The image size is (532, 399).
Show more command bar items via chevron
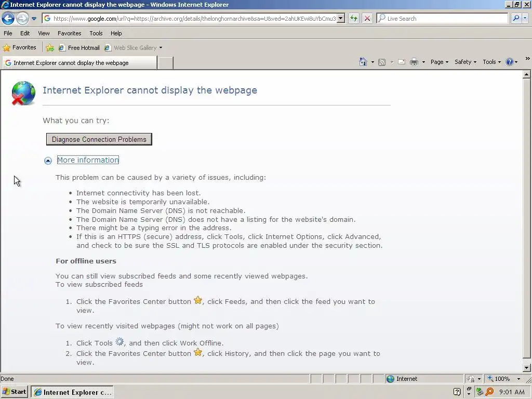coord(528,58)
